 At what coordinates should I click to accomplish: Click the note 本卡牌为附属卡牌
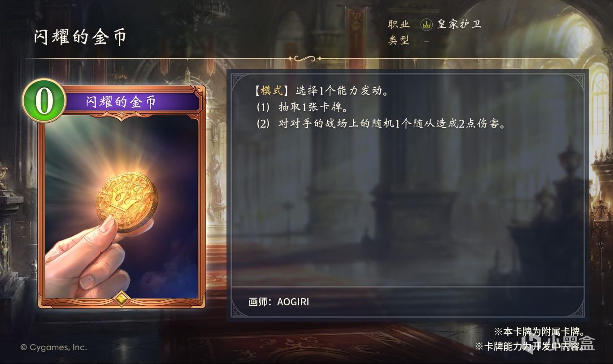(x=539, y=332)
